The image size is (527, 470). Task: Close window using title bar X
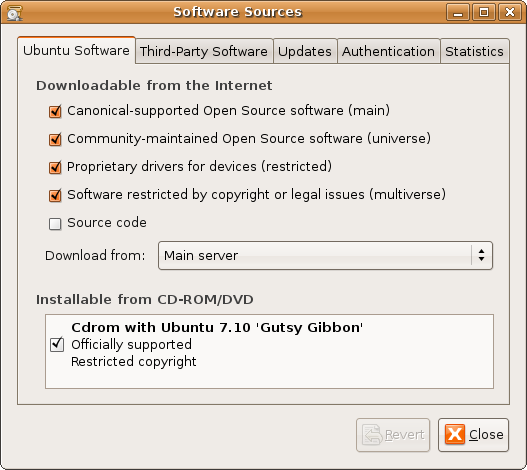click(x=510, y=12)
